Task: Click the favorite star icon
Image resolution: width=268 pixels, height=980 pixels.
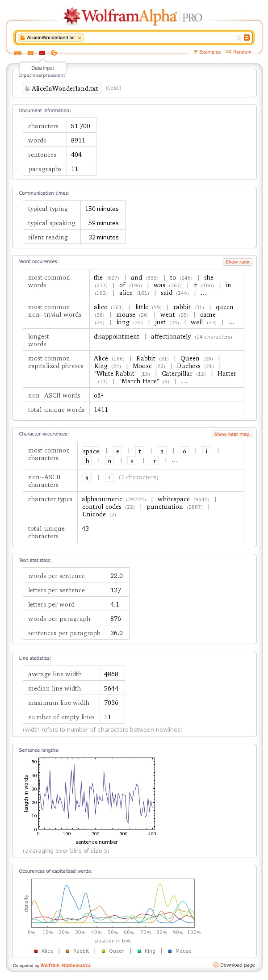Action: [239, 38]
